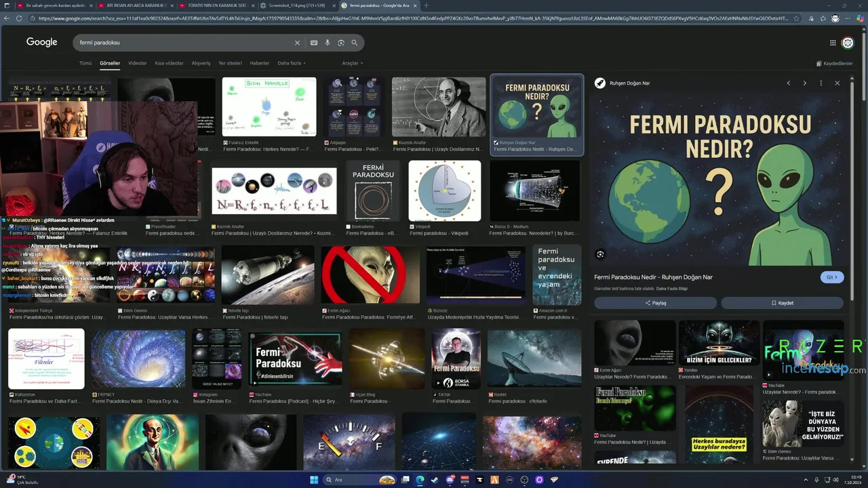The height and width of the screenshot is (488, 868).
Task: Open the Windows Start menu
Action: point(314,480)
